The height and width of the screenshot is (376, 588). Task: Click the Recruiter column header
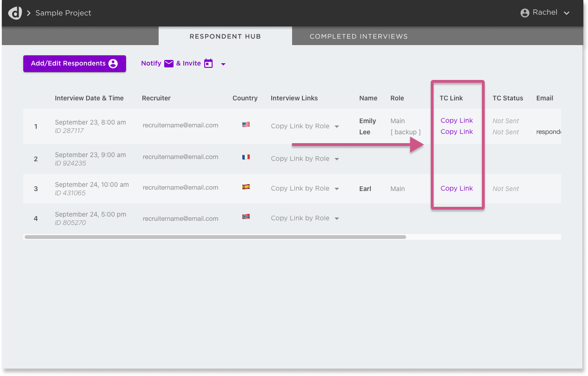pos(156,98)
